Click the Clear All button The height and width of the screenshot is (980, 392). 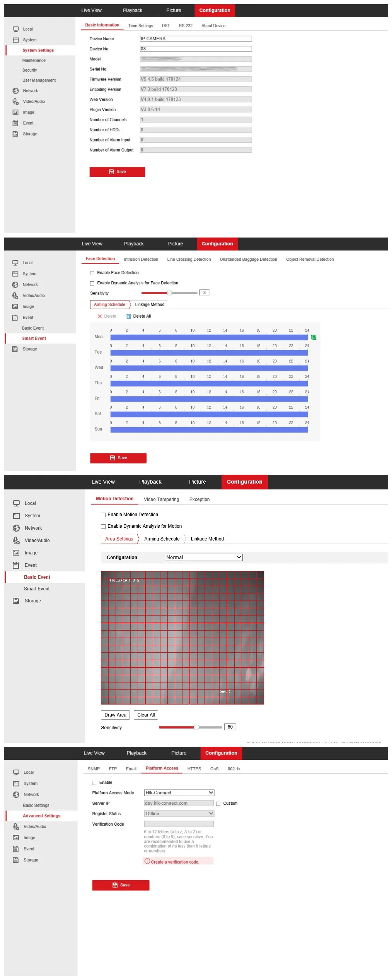pyautogui.click(x=146, y=715)
